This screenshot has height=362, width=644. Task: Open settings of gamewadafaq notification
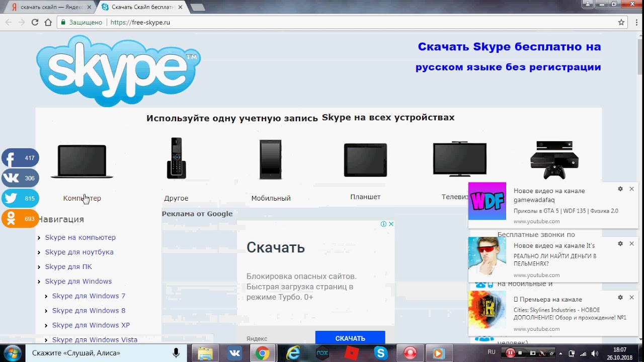coord(620,189)
